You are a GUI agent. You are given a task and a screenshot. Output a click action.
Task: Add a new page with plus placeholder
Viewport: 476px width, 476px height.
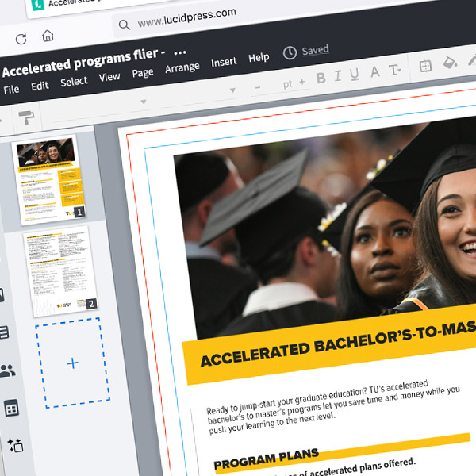(72, 363)
